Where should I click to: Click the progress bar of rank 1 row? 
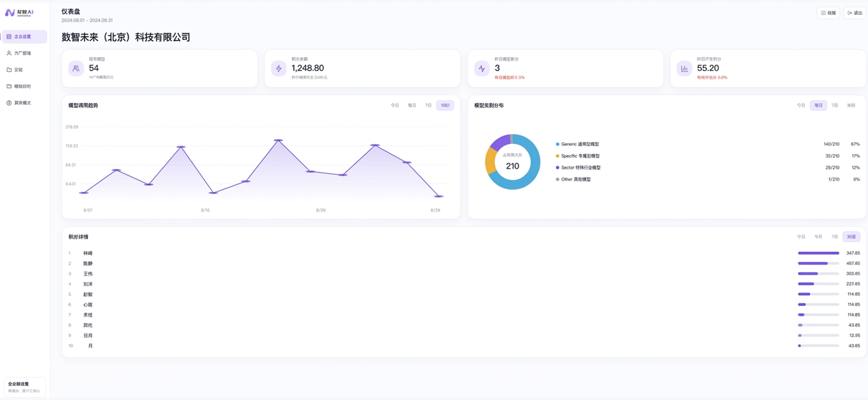818,253
